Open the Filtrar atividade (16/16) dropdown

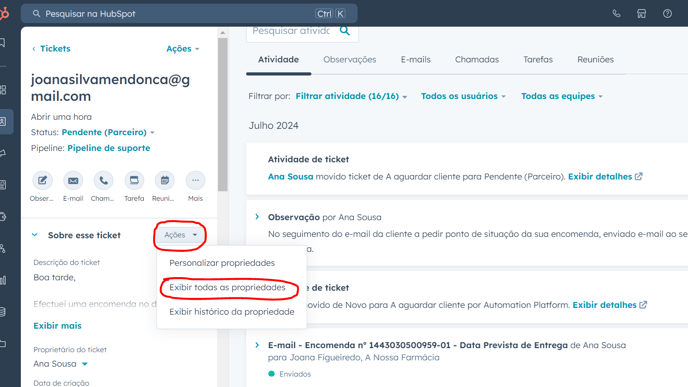point(351,96)
